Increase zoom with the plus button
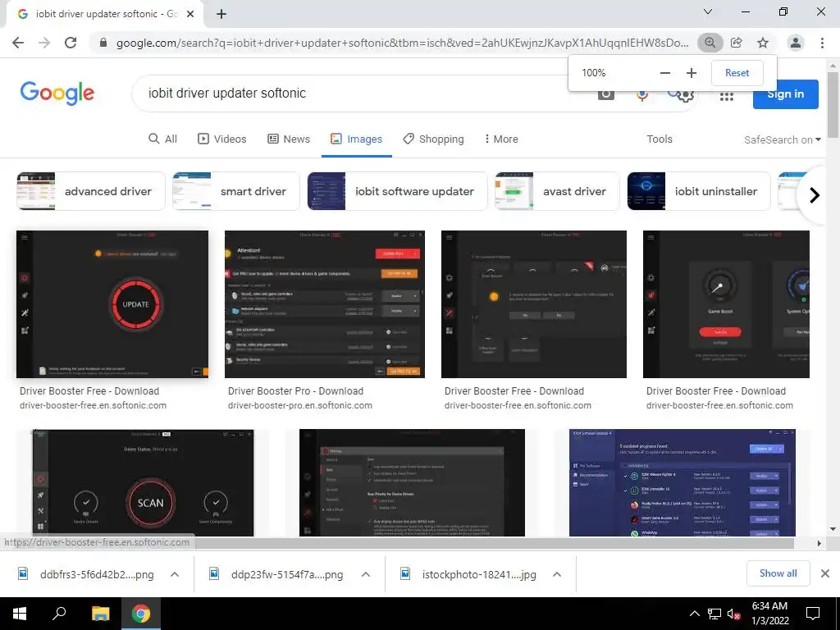Image resolution: width=840 pixels, height=630 pixels. pos(692,73)
